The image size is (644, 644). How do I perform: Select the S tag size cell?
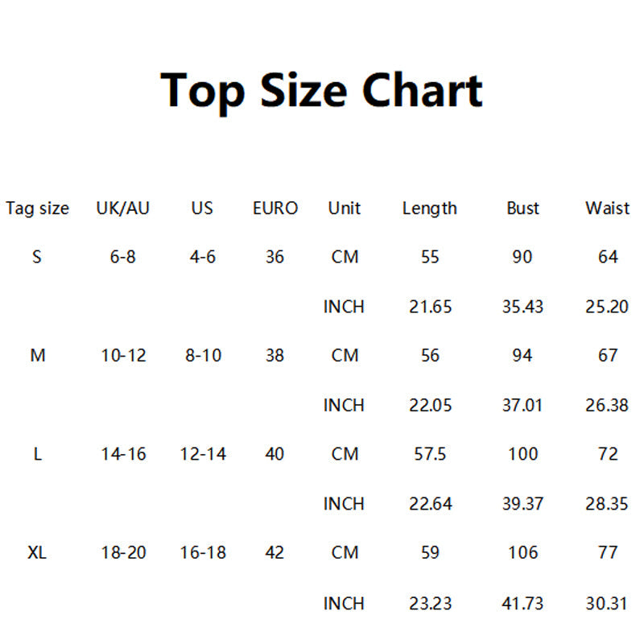pyautogui.click(x=37, y=257)
